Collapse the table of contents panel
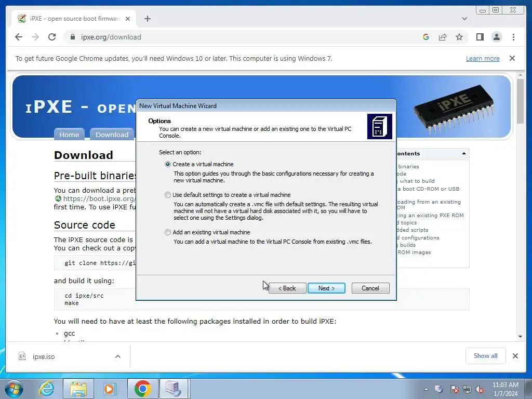Viewport: 532px width, 399px height. 464,154
